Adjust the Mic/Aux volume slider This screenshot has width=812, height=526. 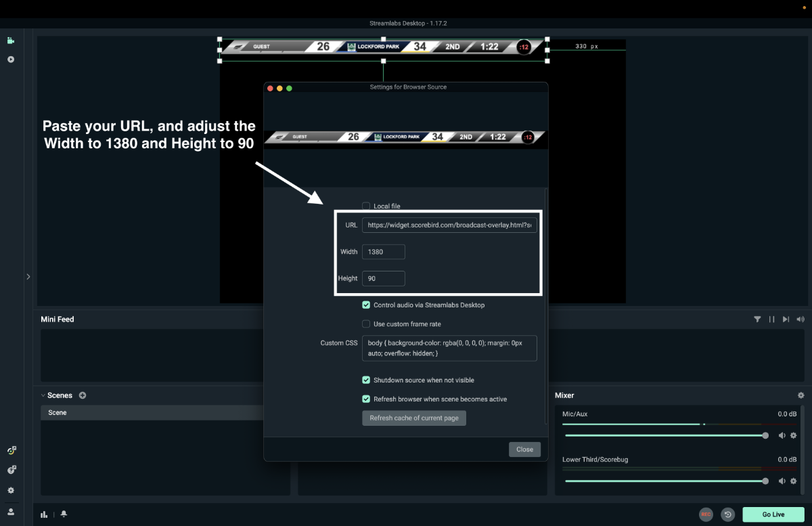point(665,435)
